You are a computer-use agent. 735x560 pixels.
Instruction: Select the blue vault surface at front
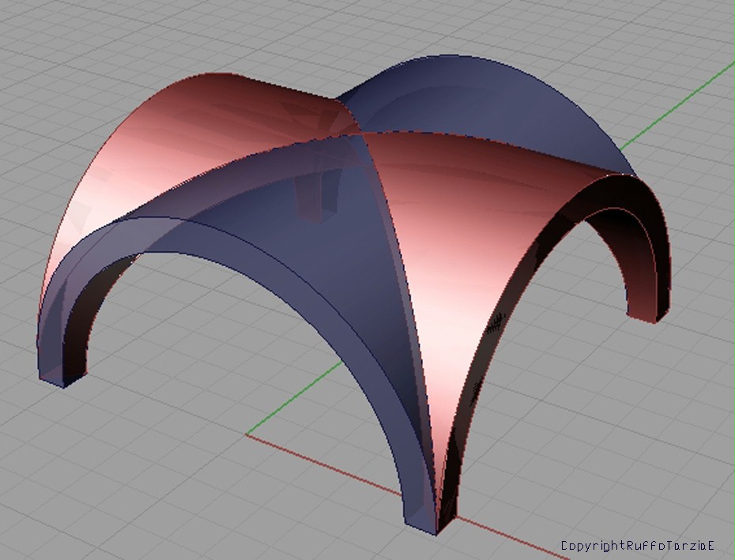pos(316,261)
